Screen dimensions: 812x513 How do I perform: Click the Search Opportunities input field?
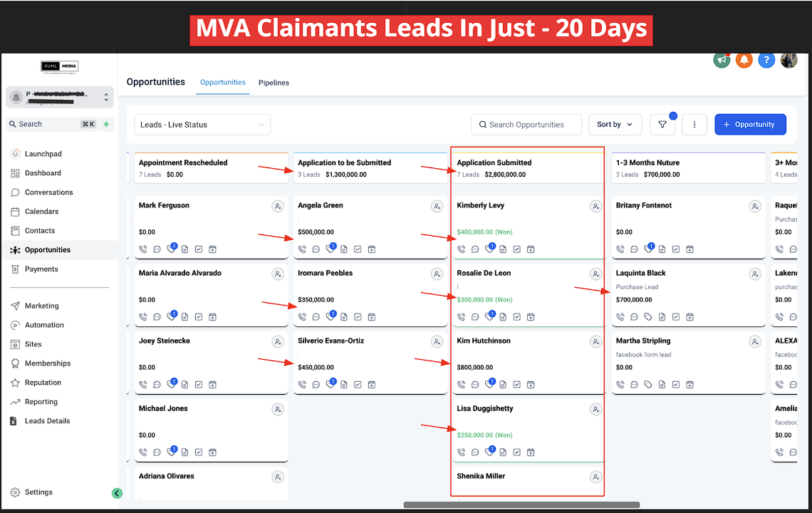526,125
